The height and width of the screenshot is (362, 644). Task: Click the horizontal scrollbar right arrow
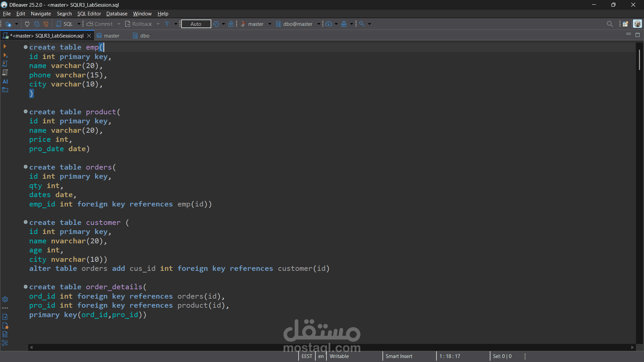[x=633, y=348]
